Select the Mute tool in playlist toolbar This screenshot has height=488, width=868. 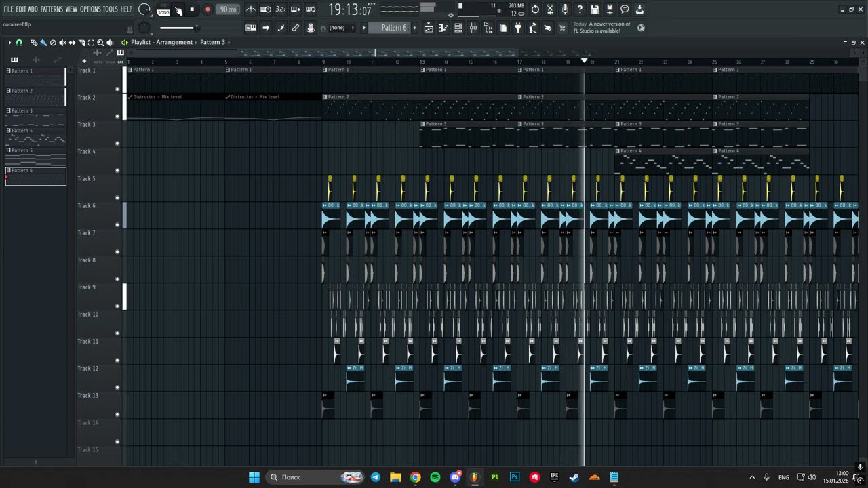pos(62,43)
